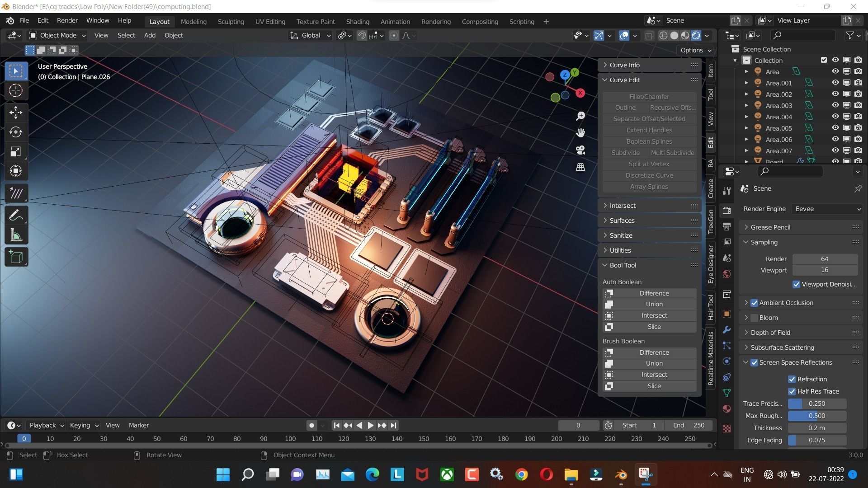Viewport: 868px width, 488px height.
Task: Open the Render properties tab icon
Action: point(726,211)
